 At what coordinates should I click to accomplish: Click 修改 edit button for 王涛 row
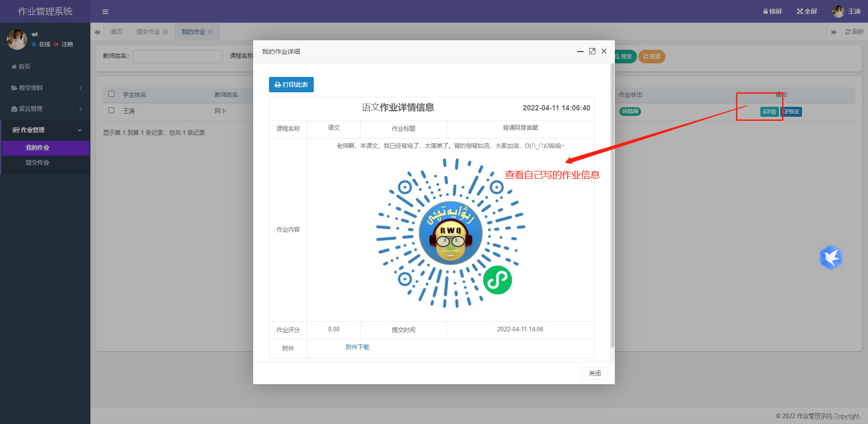click(x=792, y=112)
